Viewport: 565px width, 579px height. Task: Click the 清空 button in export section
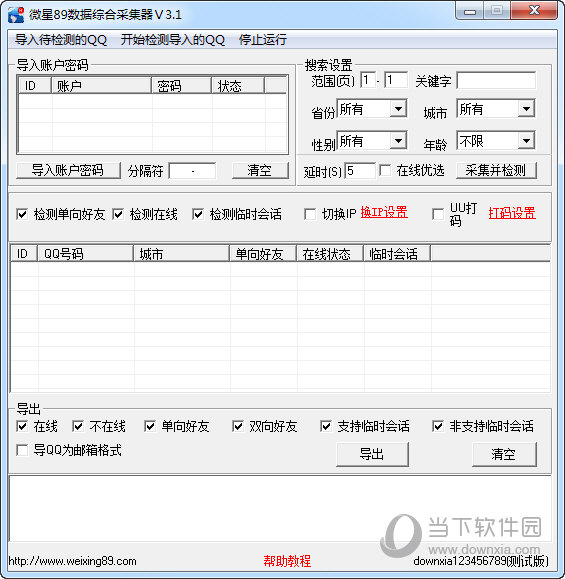point(504,454)
